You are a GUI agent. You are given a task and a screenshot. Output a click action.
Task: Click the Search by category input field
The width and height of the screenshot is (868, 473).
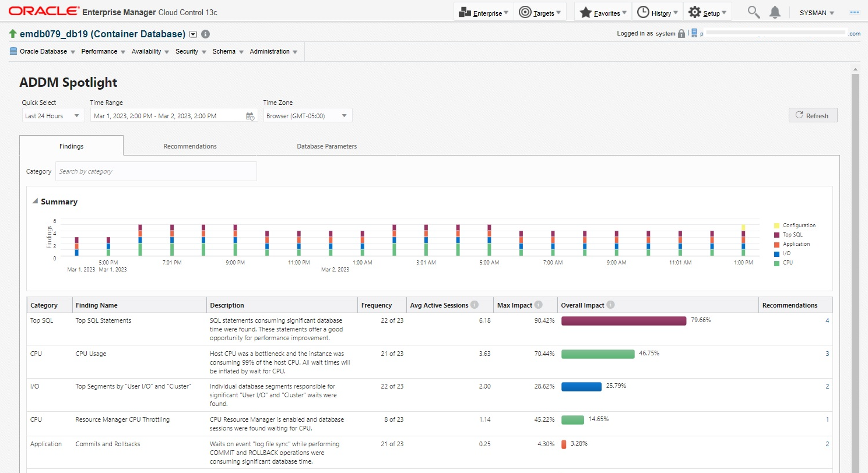click(x=156, y=171)
